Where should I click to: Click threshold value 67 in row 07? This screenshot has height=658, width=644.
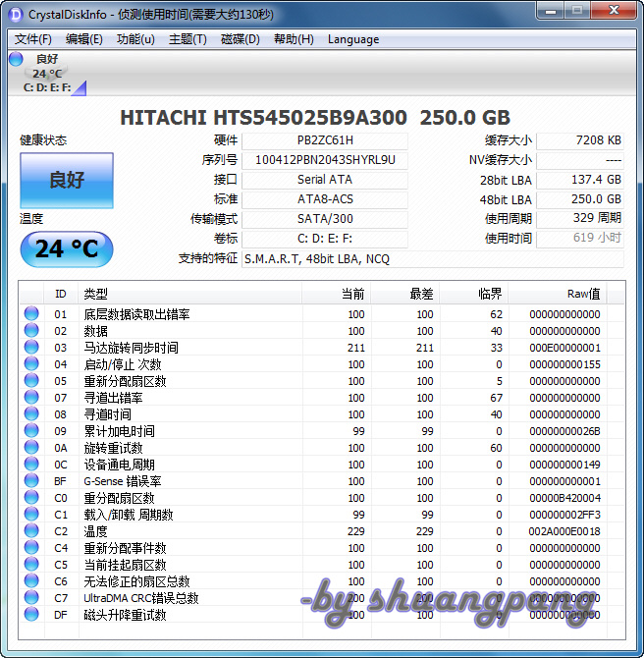[x=496, y=398]
